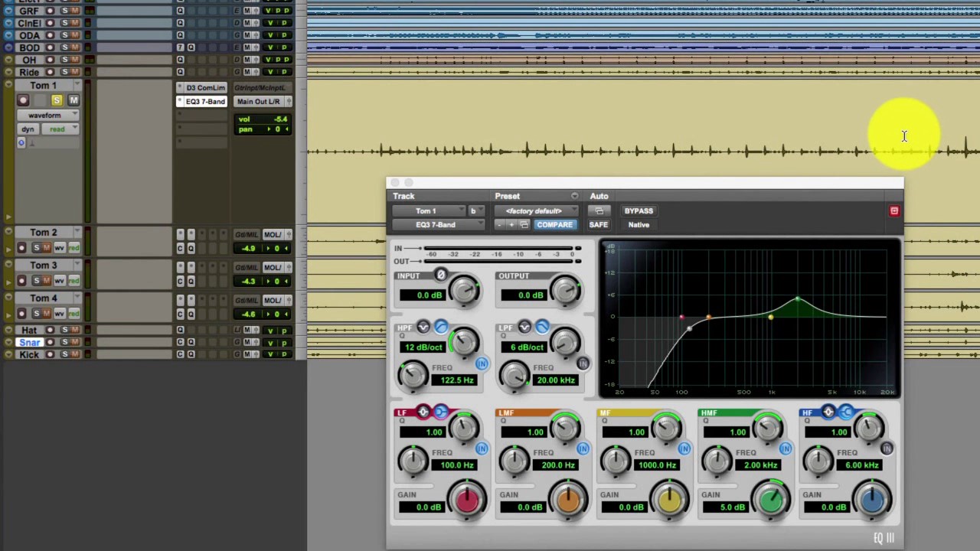Click the automation SAFE button
980x551 pixels.
pos(599,225)
